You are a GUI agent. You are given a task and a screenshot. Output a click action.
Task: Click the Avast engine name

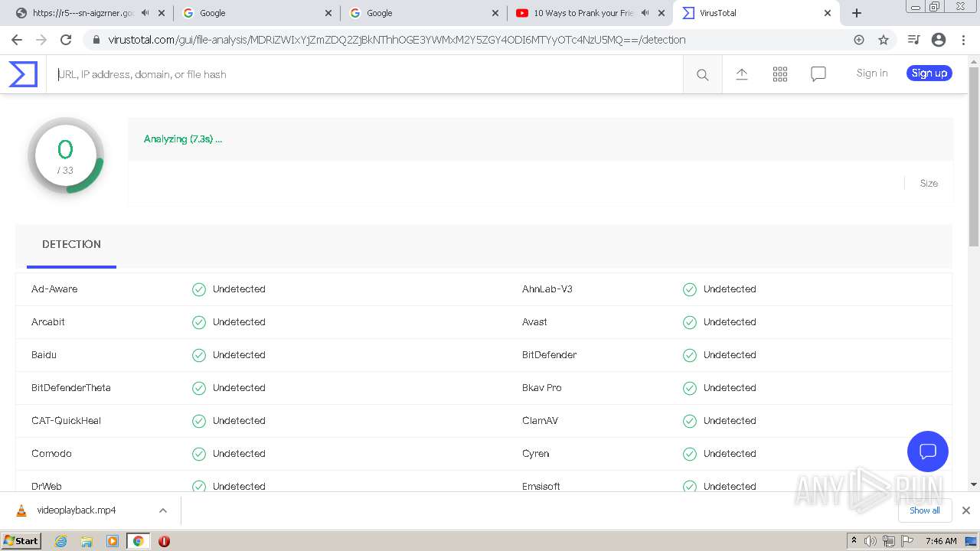[534, 322]
